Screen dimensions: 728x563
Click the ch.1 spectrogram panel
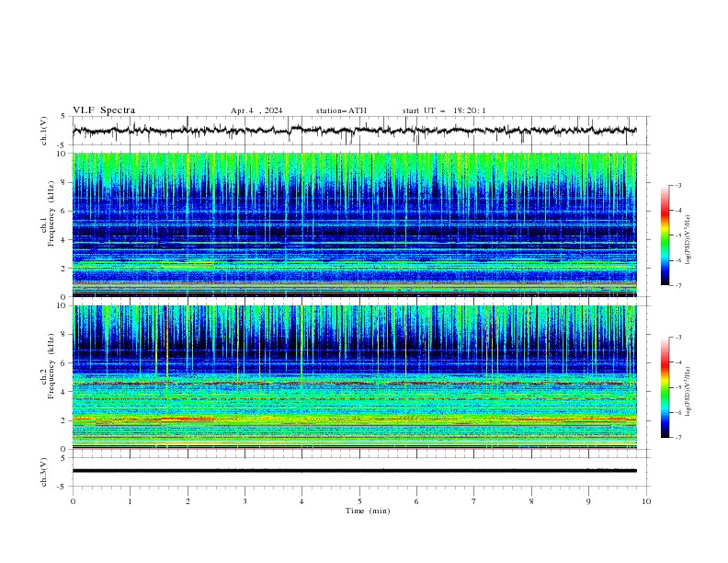point(355,224)
